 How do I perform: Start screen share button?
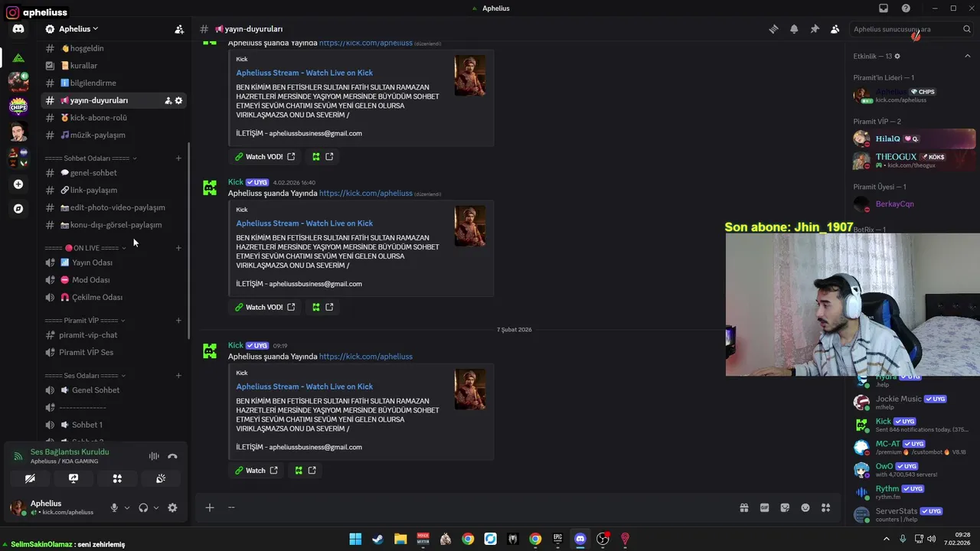(x=73, y=478)
